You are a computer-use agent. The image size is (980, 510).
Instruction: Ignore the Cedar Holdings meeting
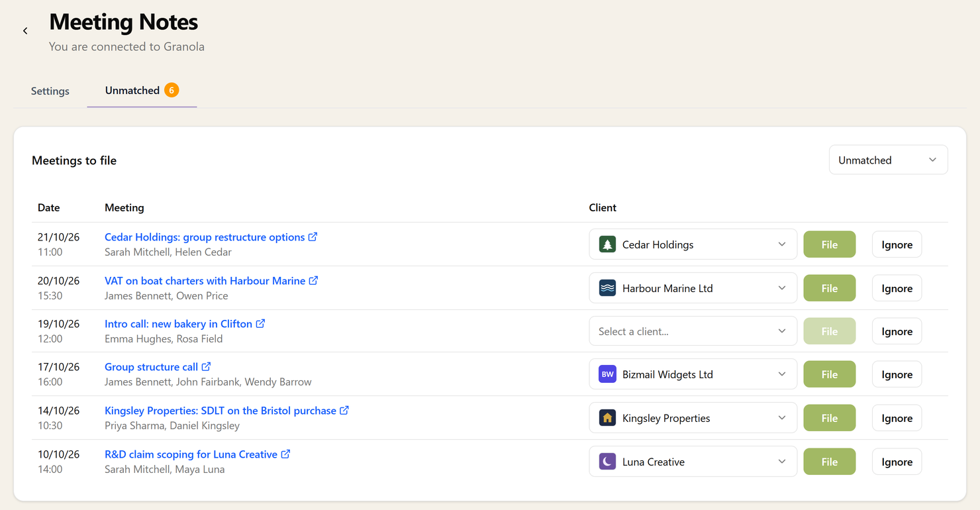897,244
